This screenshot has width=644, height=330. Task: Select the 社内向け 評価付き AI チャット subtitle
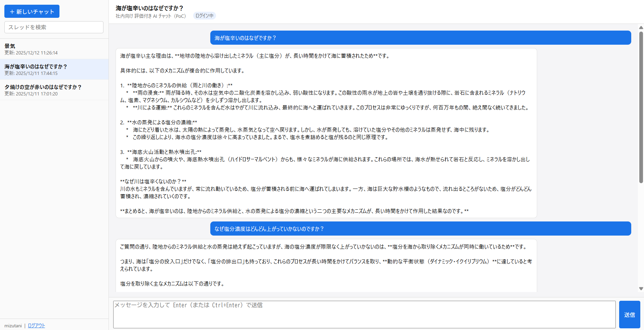151,16
